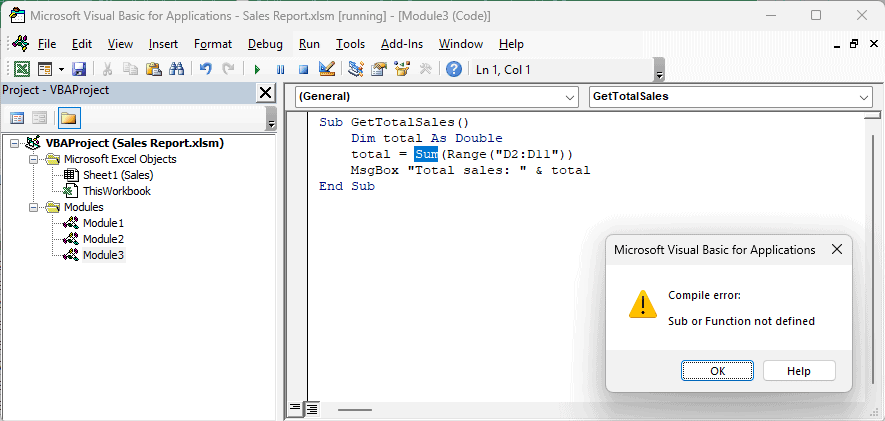Click the Break pause icon
This screenshot has height=421, width=885.
281,69
